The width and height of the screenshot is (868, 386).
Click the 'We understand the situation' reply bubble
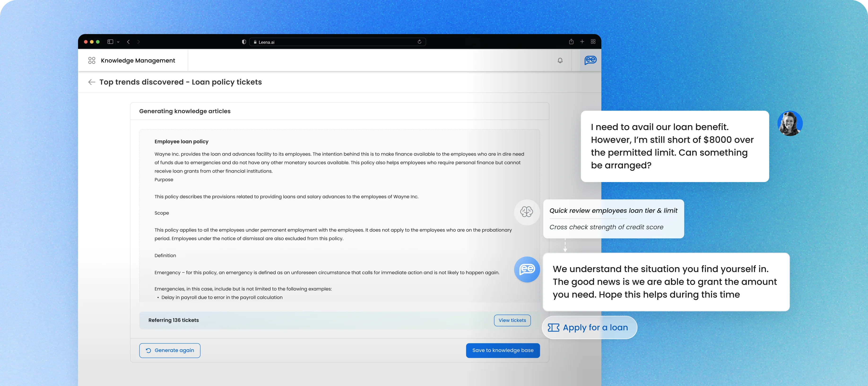(666, 282)
